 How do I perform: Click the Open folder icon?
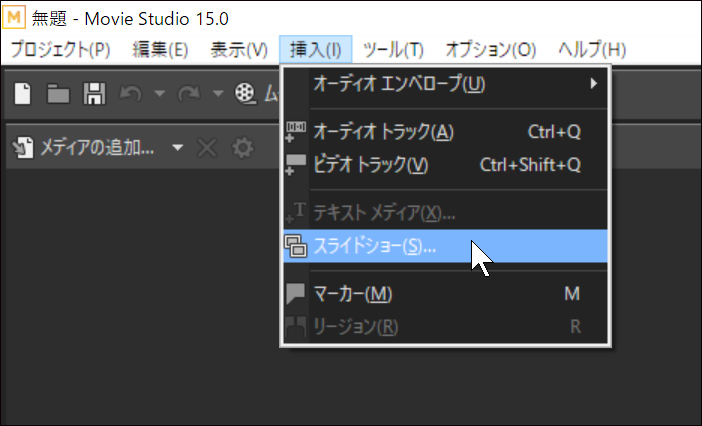[x=59, y=94]
